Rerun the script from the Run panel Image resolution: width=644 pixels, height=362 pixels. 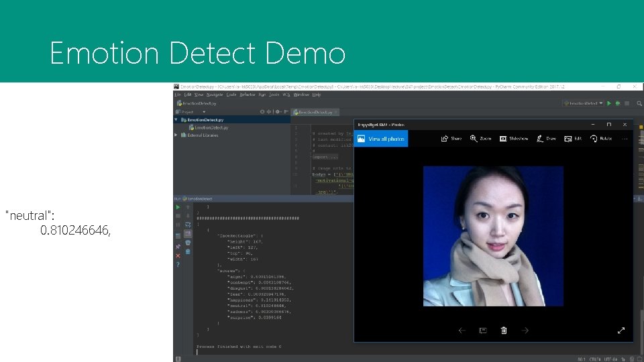[x=178, y=207]
